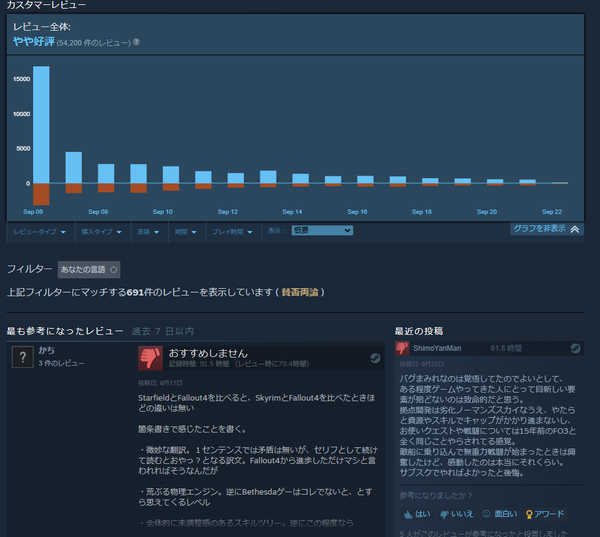
Task: Give an アワード to ShimoYanMan's review
Action: pyautogui.click(x=545, y=514)
